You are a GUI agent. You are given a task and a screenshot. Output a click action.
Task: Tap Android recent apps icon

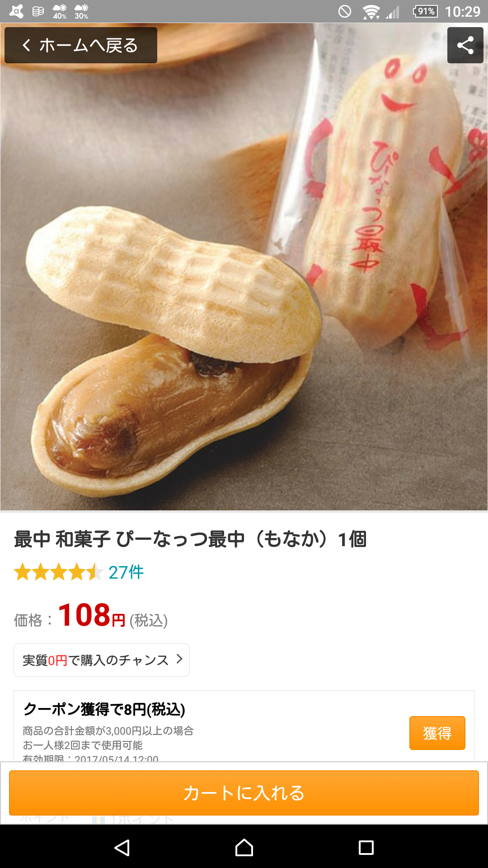[x=366, y=848]
